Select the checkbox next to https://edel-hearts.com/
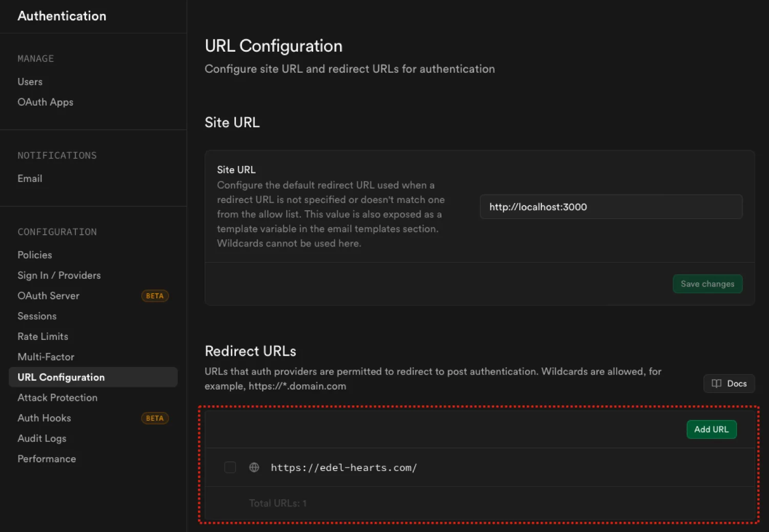Image resolution: width=769 pixels, height=532 pixels. (230, 467)
